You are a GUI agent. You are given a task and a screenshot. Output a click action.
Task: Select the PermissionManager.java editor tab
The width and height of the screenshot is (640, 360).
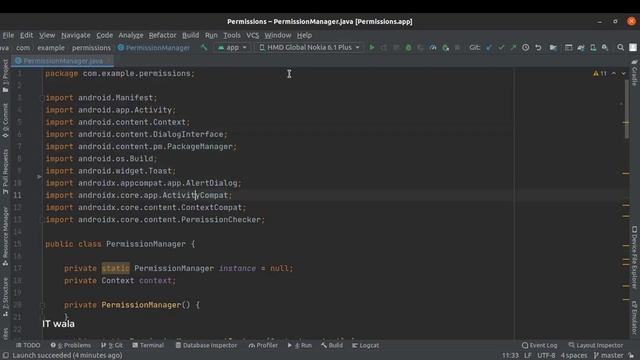63,61
